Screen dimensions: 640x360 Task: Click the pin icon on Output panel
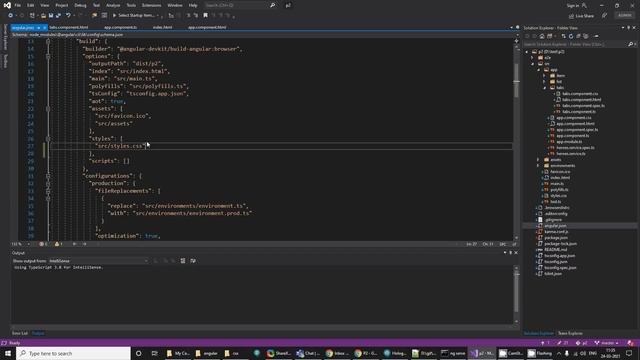tap(511, 253)
